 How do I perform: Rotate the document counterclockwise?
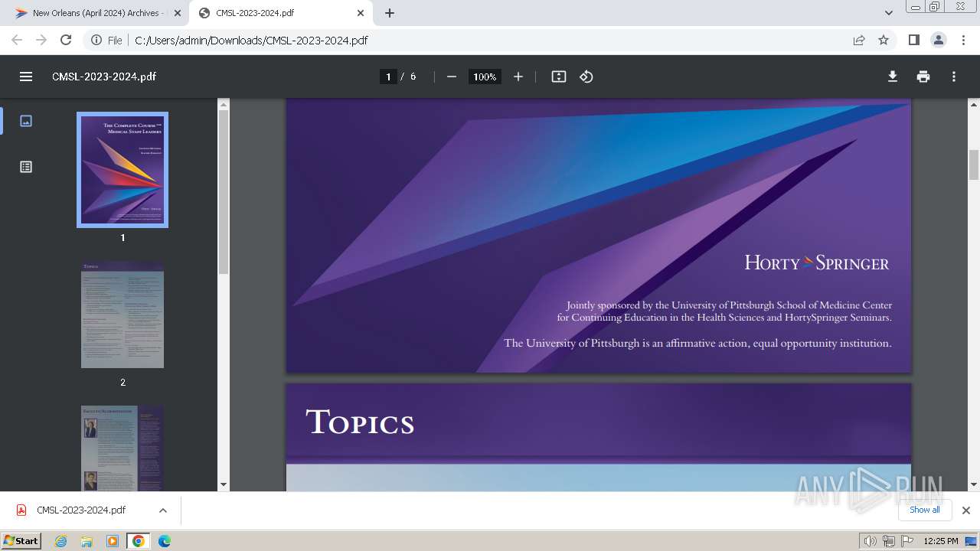[x=586, y=77]
